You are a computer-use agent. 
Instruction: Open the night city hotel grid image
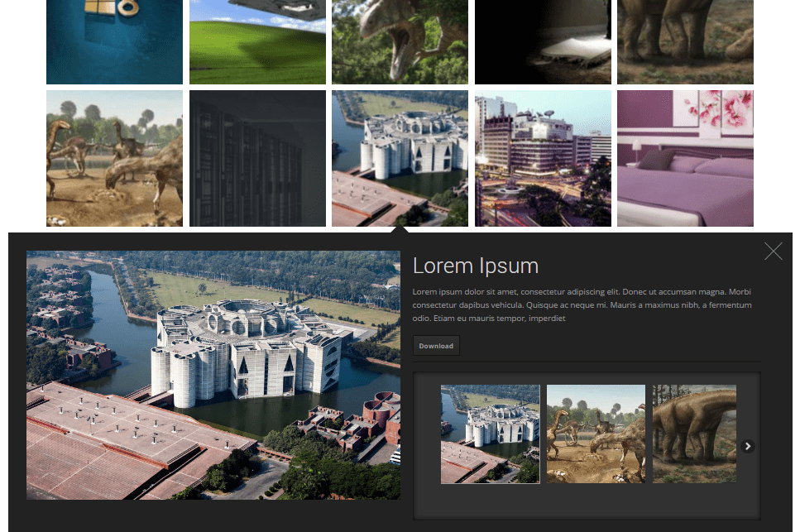543,159
